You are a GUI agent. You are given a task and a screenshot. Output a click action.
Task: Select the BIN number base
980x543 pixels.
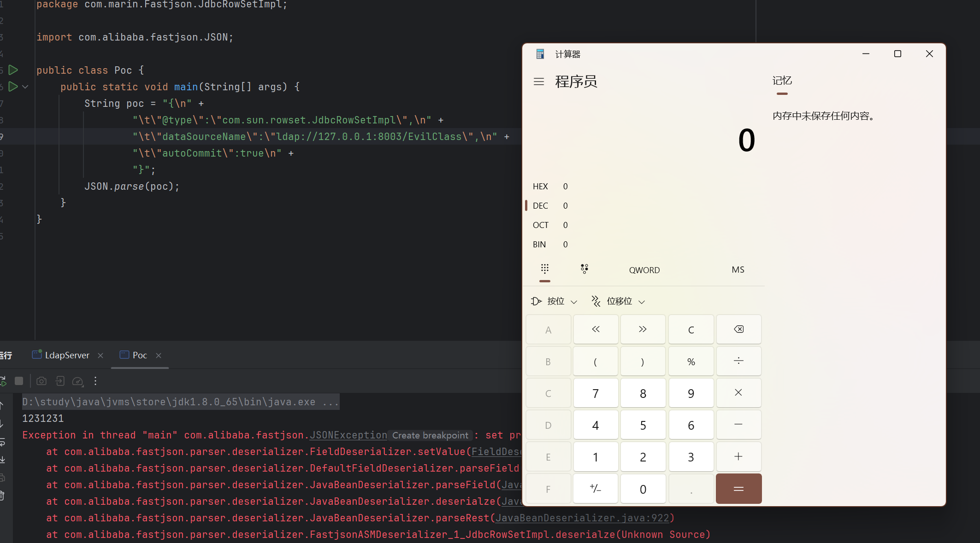539,245
